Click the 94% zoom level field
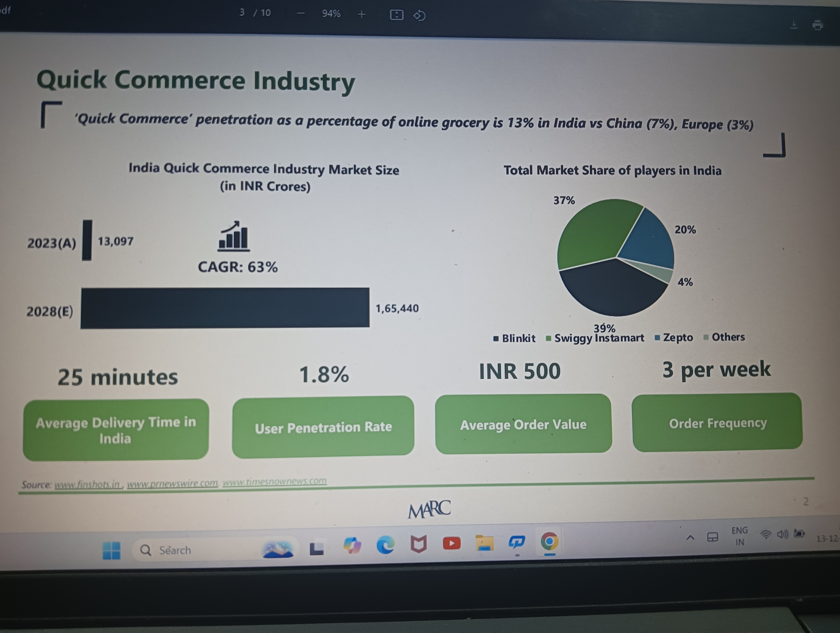The image size is (840, 633). click(331, 14)
